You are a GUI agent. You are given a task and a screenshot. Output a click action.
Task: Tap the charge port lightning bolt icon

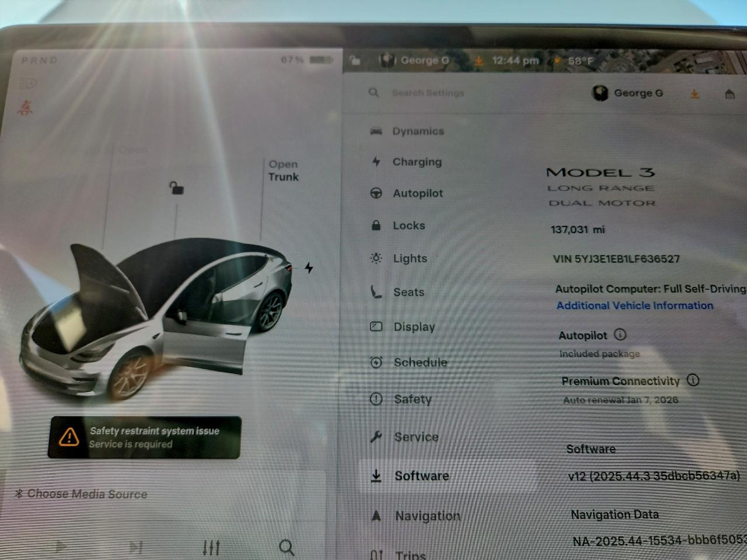(x=309, y=268)
